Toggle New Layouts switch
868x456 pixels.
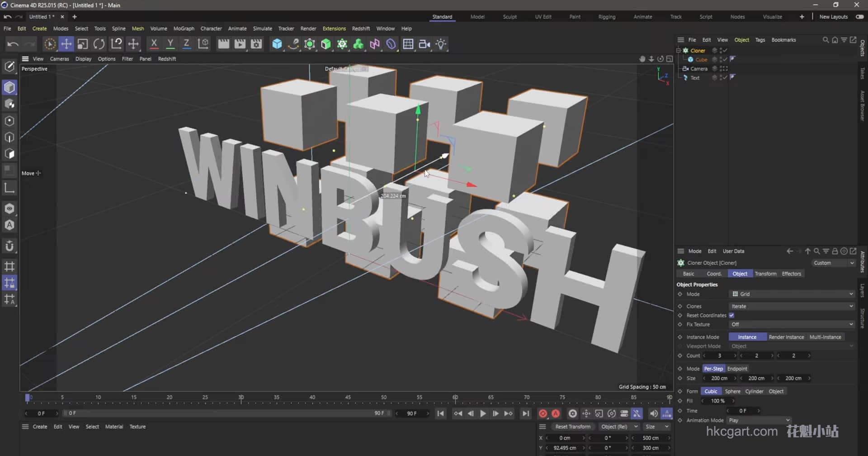[860, 17]
